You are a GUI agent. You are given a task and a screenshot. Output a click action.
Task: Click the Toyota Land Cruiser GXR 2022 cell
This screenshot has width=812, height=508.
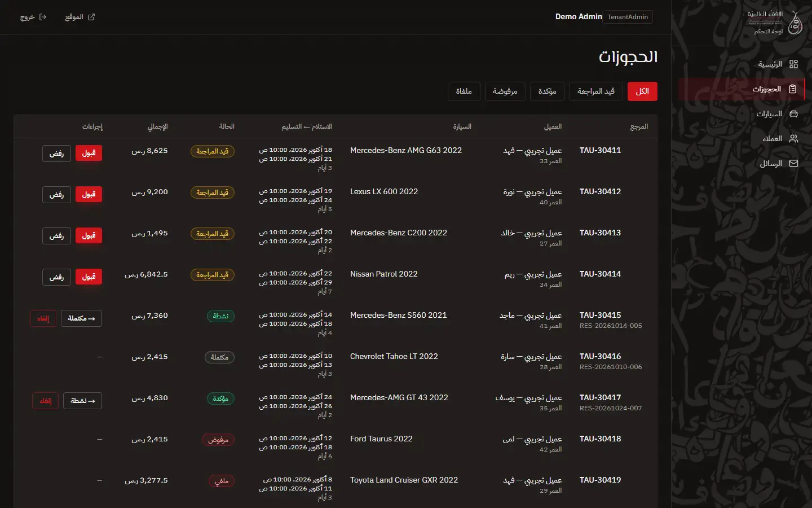pyautogui.click(x=404, y=480)
